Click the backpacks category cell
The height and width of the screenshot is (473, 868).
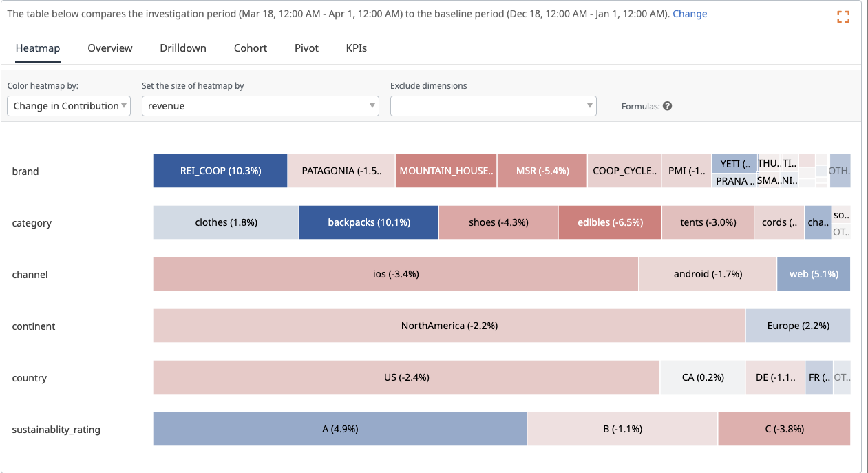(368, 222)
